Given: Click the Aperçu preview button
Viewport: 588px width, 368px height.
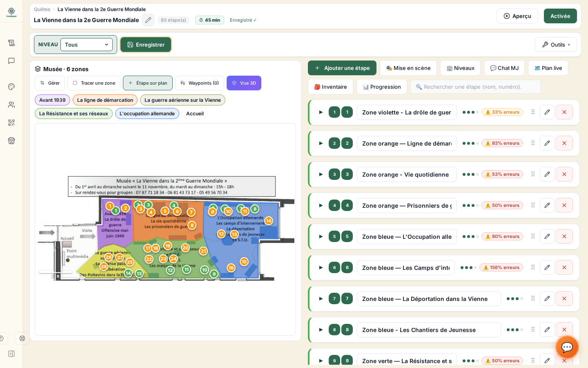Looking at the screenshot, I should pos(517,16).
